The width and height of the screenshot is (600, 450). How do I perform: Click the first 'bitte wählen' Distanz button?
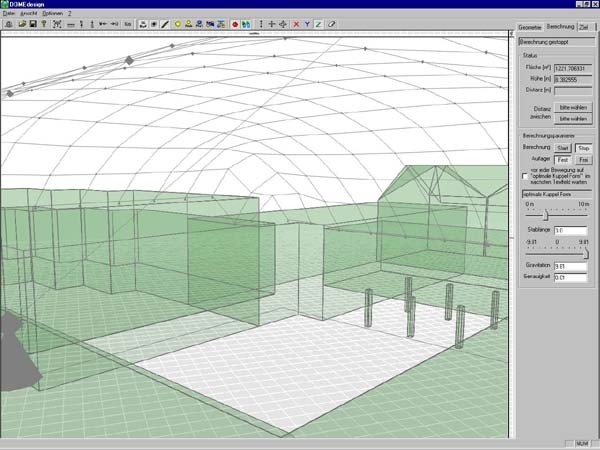573,108
